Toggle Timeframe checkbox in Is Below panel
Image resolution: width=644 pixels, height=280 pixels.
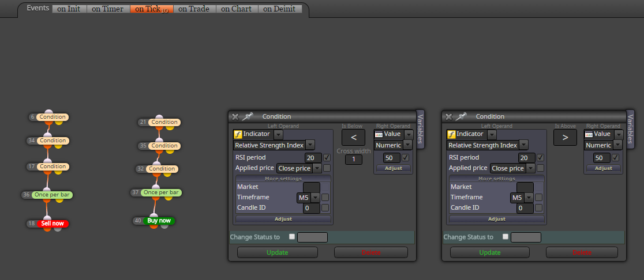pyautogui.click(x=325, y=198)
